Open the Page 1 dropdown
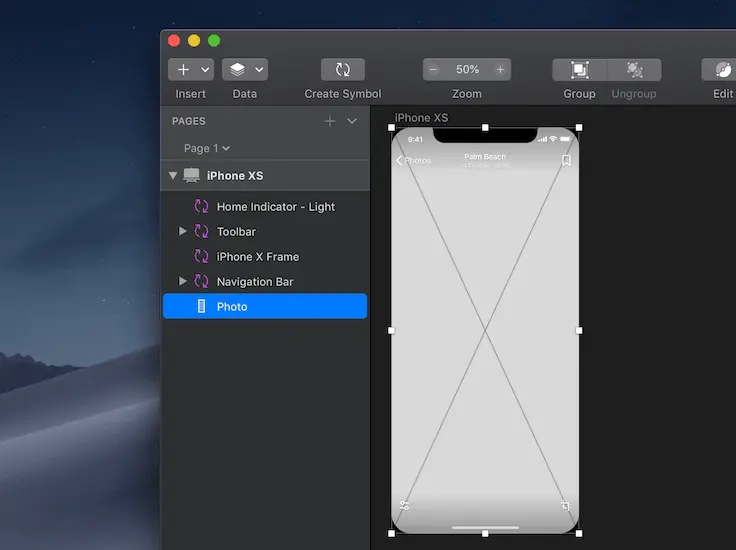 click(x=207, y=148)
